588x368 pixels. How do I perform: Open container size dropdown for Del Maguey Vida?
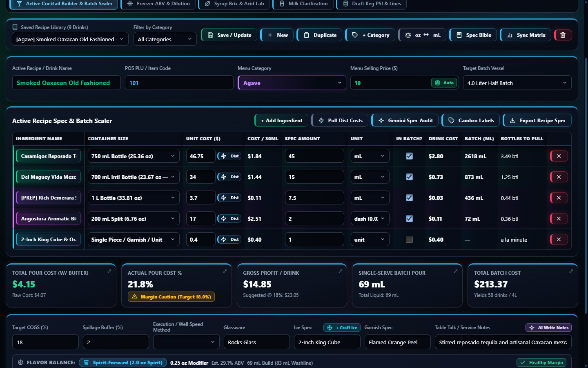click(x=134, y=177)
